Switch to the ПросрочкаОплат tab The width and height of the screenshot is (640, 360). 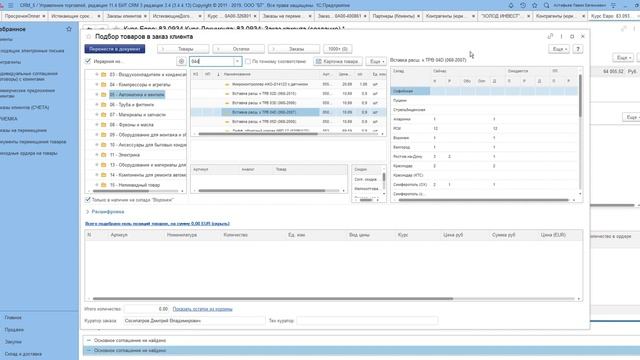pyautogui.click(x=23, y=16)
